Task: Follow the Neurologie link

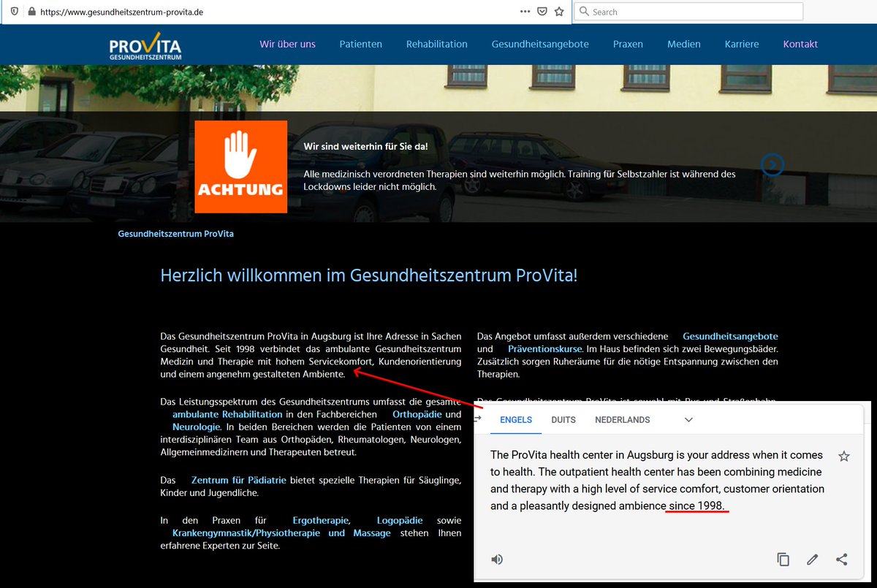Action: (x=196, y=427)
